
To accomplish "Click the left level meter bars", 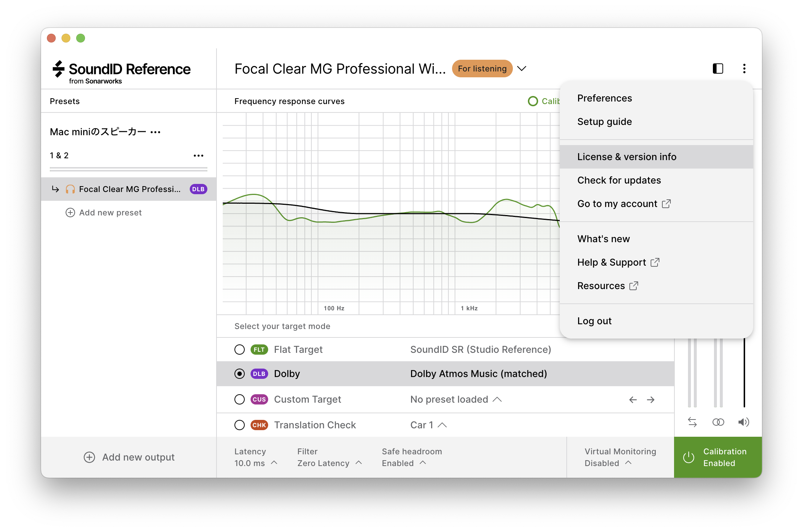I will [x=692, y=373].
